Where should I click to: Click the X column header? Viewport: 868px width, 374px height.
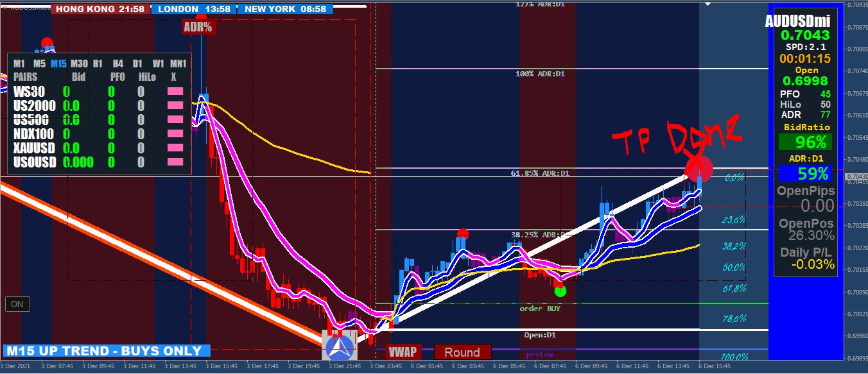point(173,77)
